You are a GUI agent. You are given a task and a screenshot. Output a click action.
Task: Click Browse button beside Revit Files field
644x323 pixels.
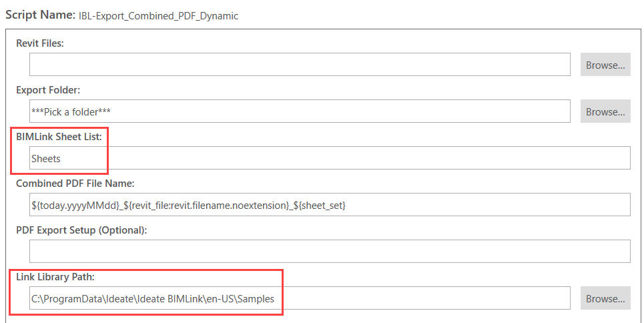tap(605, 65)
